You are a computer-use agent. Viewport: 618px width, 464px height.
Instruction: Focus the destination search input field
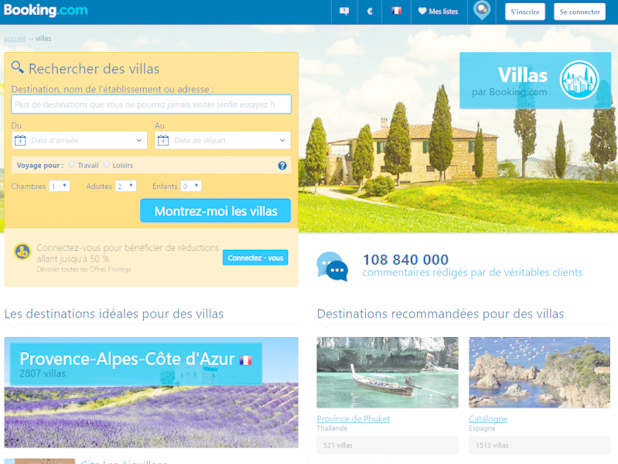click(151, 104)
